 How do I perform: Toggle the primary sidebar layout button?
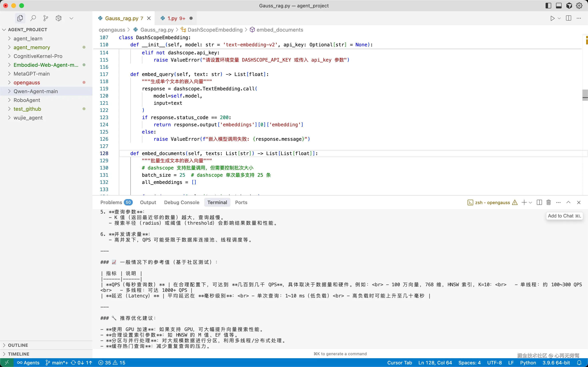pyautogui.click(x=548, y=6)
